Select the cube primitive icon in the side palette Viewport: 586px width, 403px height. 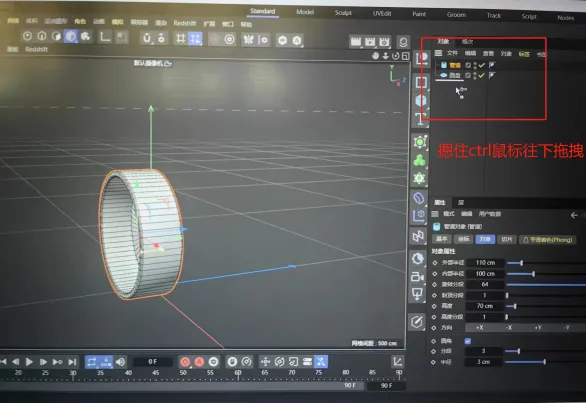pos(421,100)
